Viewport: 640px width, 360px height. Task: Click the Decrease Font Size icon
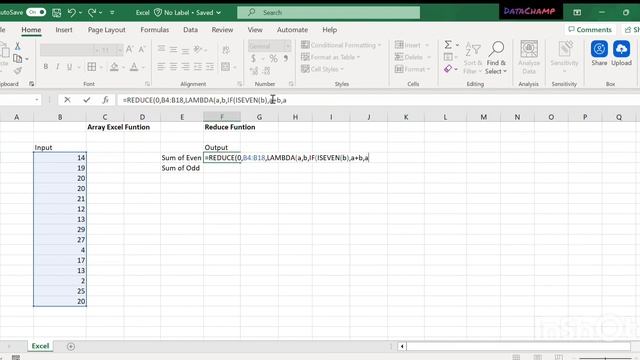(142, 49)
